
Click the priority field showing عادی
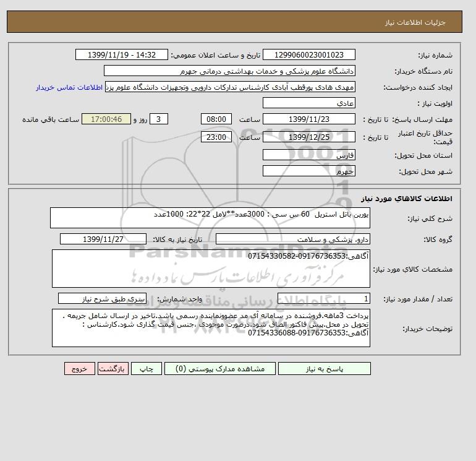point(308,103)
